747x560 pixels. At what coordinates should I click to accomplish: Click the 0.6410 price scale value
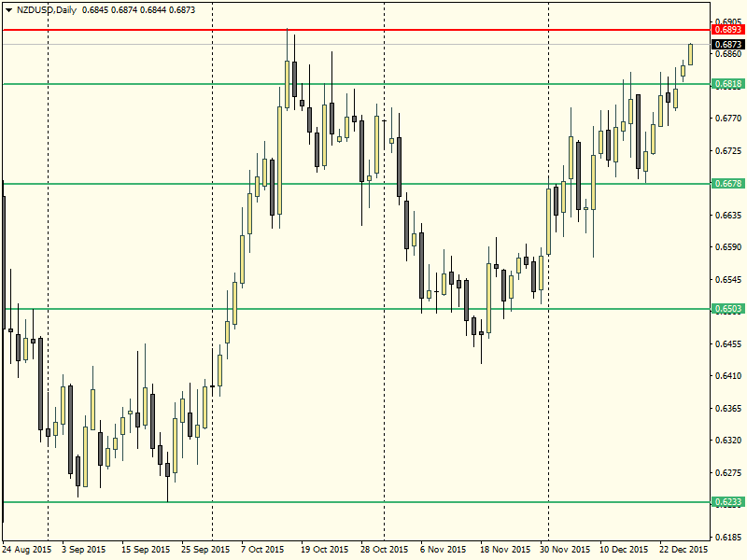(x=729, y=376)
